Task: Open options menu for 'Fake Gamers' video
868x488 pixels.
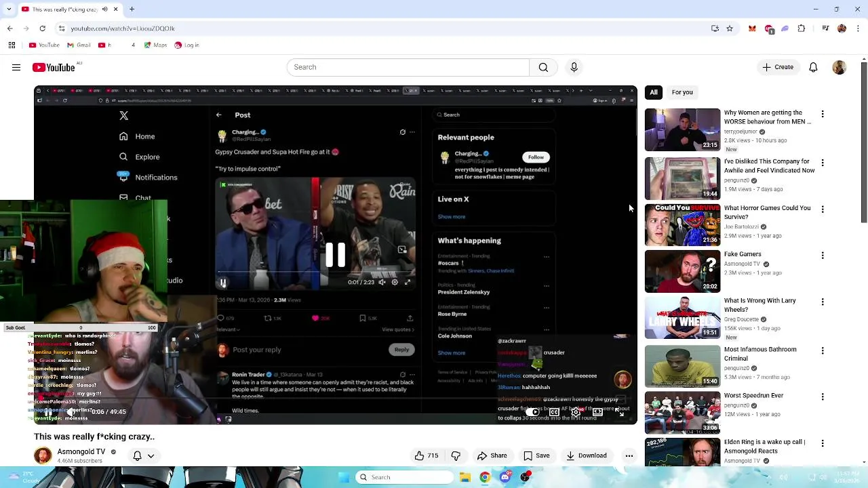Action: pos(823,255)
